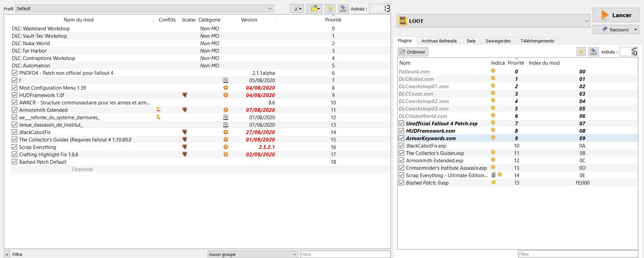Sort mods by Version column header
644x258 pixels.
point(249,20)
